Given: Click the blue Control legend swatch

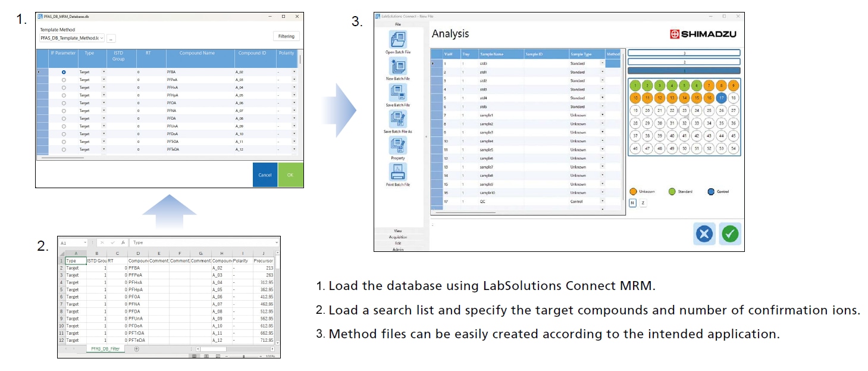Looking at the screenshot, I should pos(711,192).
